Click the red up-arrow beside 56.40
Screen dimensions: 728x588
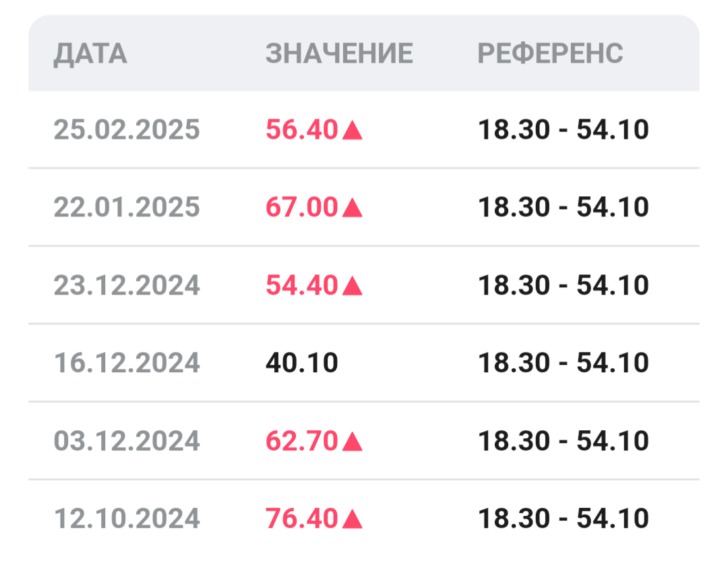point(353,131)
